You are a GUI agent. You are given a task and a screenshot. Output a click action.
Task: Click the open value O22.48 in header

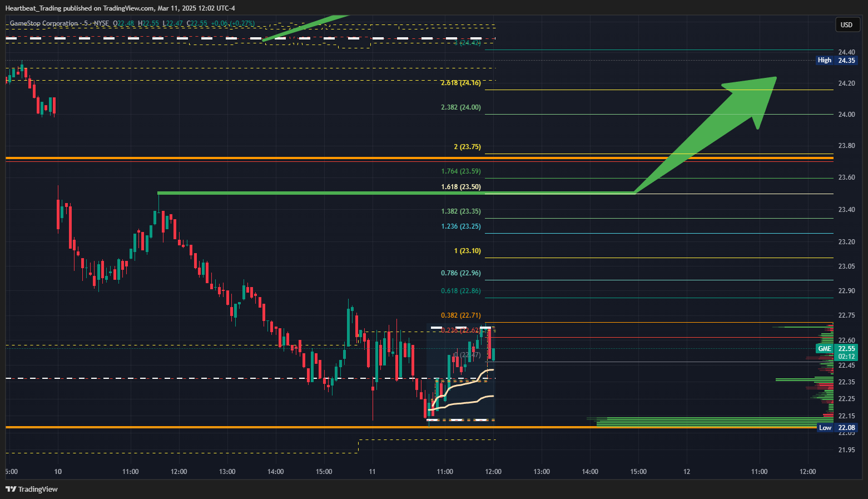pos(123,23)
